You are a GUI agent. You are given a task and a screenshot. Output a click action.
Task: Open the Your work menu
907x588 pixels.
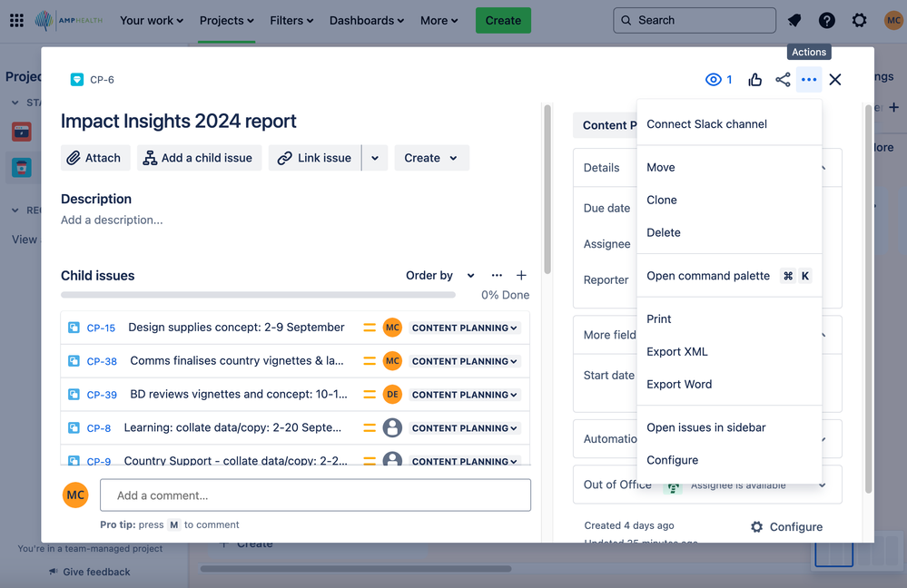[152, 20]
